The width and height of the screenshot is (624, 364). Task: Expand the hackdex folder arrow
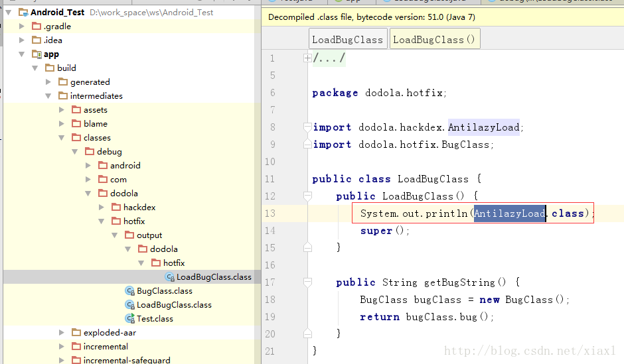click(101, 207)
